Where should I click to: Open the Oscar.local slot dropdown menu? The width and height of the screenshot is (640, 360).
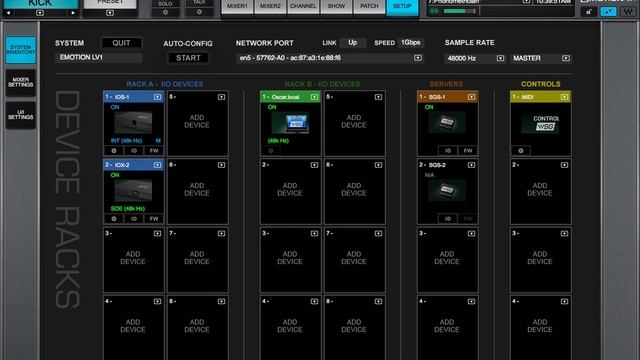click(314, 97)
